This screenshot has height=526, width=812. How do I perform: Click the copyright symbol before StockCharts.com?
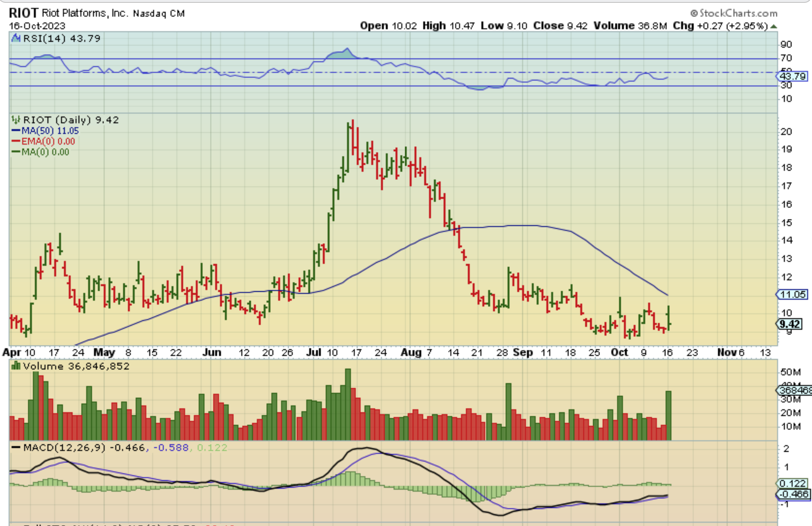(x=694, y=13)
